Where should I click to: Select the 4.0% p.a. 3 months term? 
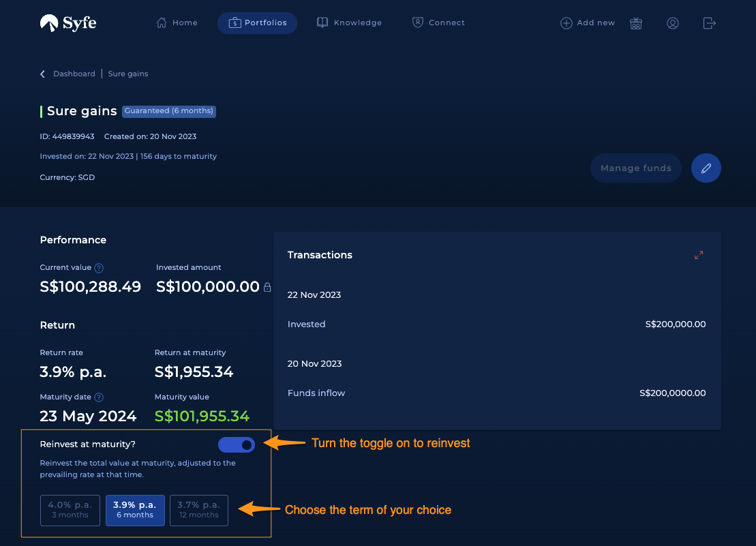(x=70, y=510)
